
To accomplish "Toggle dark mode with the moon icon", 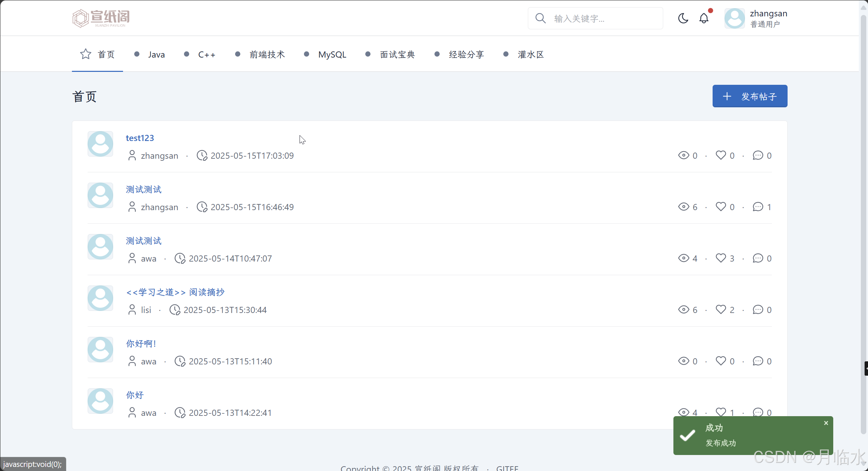I will coord(683,18).
